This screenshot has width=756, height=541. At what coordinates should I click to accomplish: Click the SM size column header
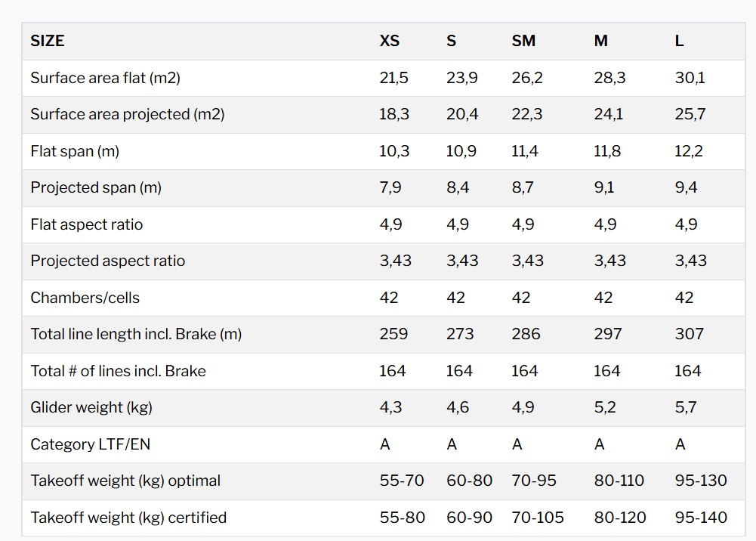(523, 42)
